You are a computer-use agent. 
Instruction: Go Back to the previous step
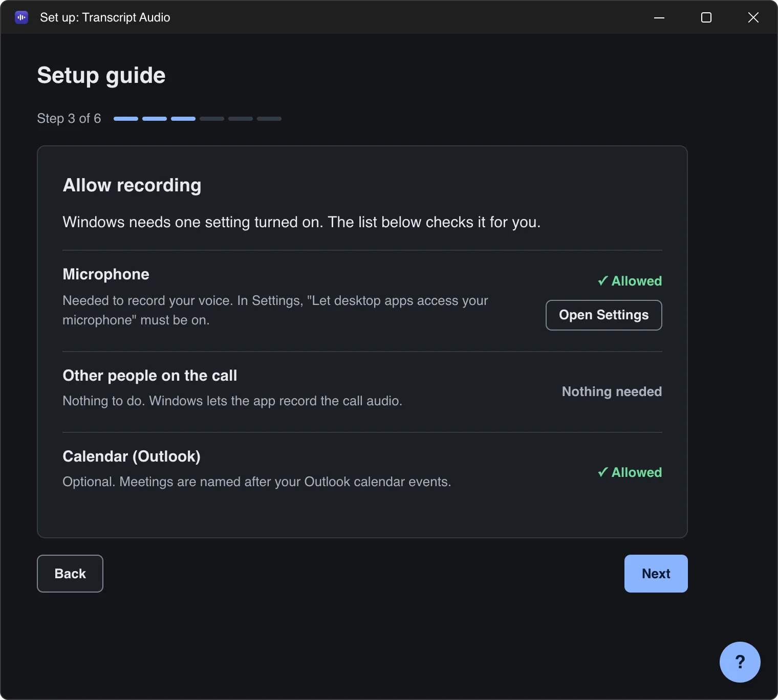coord(70,574)
